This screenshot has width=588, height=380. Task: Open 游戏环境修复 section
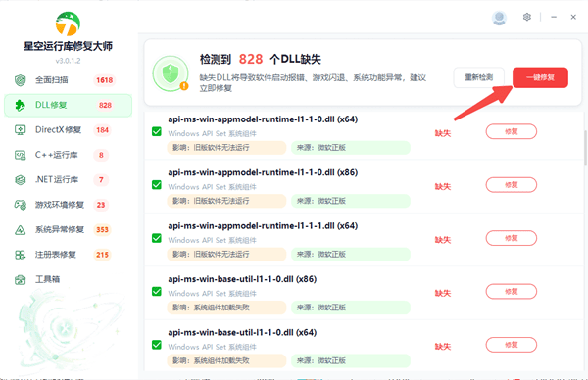pos(68,205)
